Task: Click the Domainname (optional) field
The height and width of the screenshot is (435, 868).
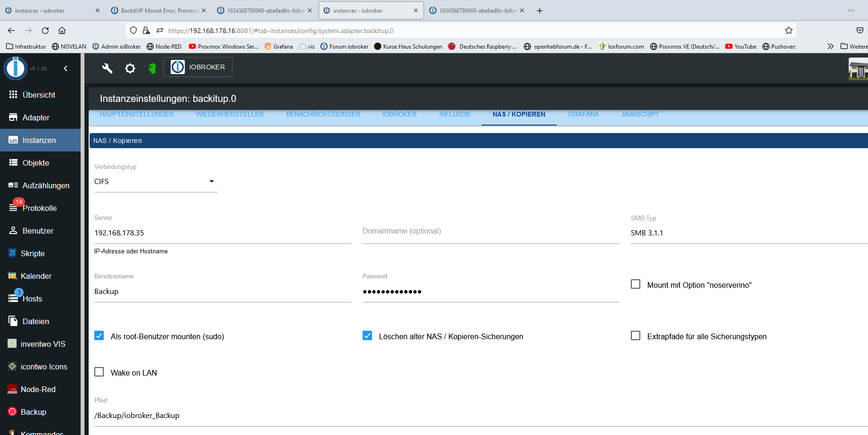Action: [491, 231]
